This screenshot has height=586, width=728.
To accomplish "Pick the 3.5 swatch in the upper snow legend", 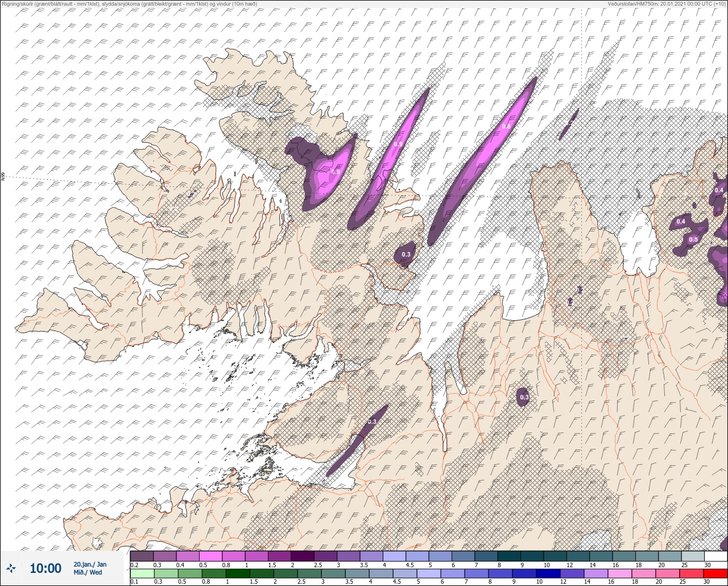I will click(x=371, y=556).
